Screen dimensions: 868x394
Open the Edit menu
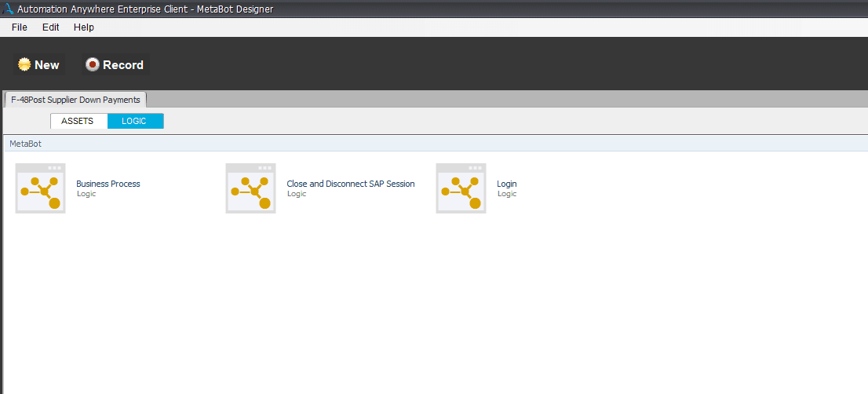pyautogui.click(x=50, y=27)
